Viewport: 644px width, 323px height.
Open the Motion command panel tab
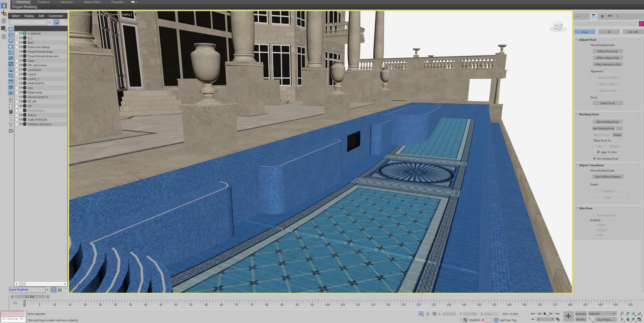tap(602, 16)
